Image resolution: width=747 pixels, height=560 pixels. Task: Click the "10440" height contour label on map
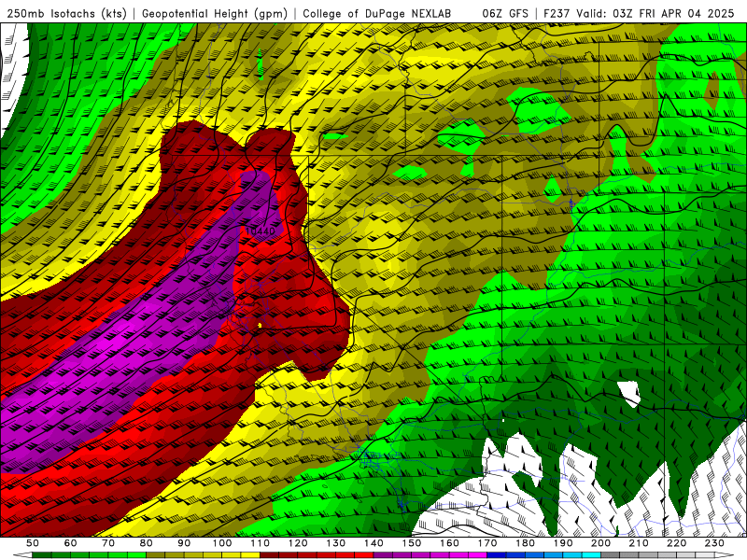261,231
